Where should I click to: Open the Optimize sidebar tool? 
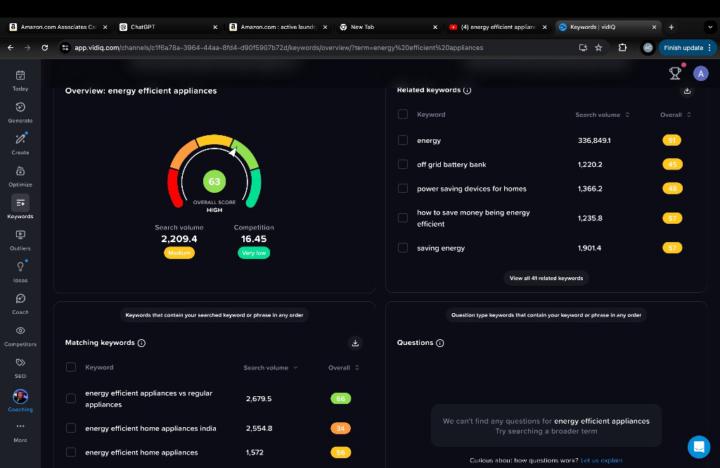(x=20, y=174)
